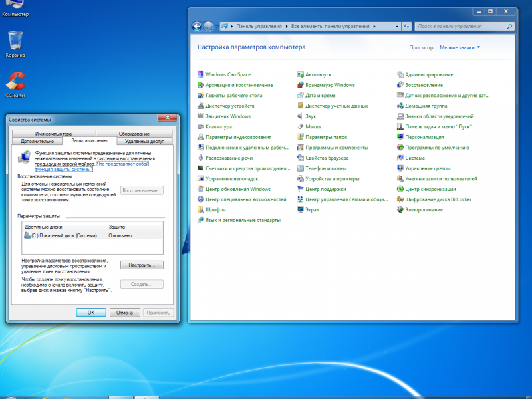Click the Архивация и восстановление icon

[201, 85]
